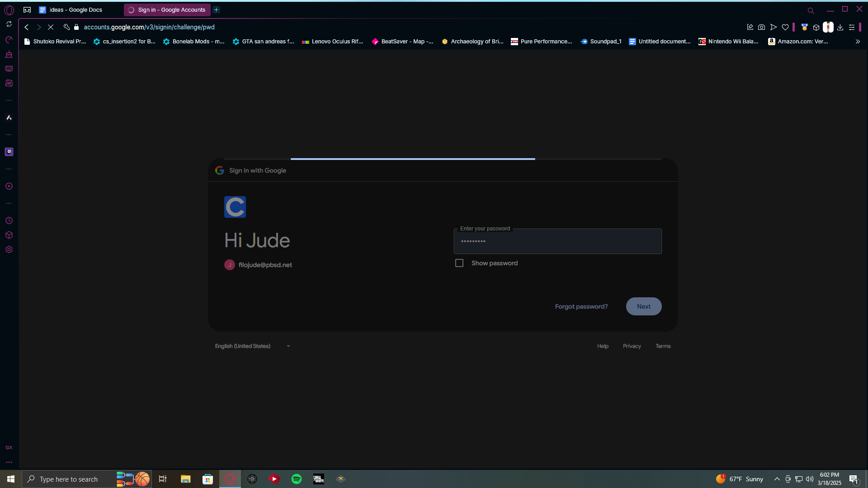
Task: Open Pure Performance bookmark
Action: click(542, 42)
